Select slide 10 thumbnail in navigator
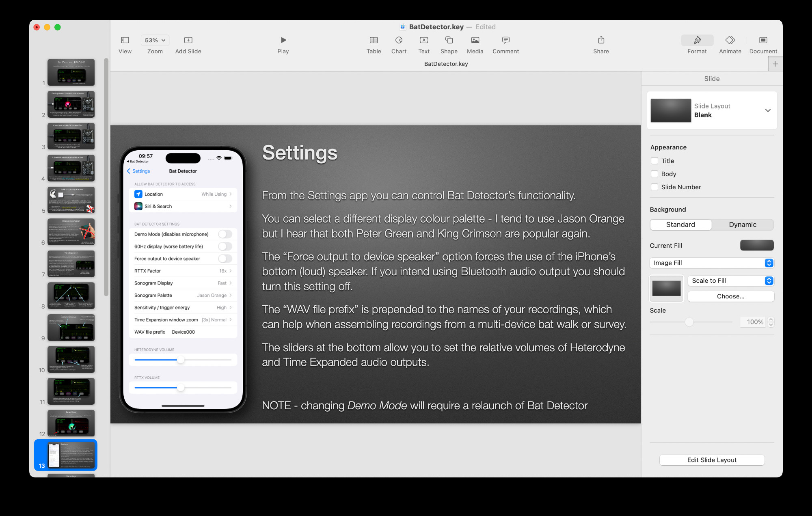Viewport: 812px width, 516px height. click(x=71, y=359)
